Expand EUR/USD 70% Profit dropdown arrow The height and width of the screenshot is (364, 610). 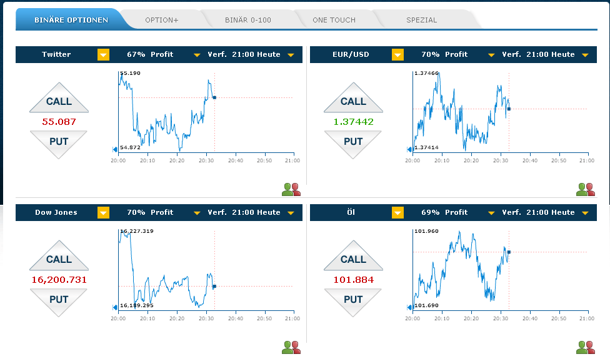491,55
